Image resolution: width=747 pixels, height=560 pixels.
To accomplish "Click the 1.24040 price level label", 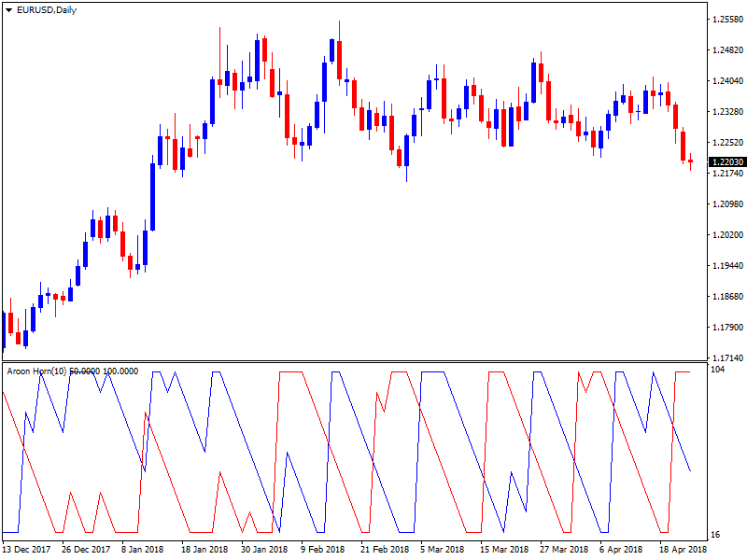I will (727, 81).
